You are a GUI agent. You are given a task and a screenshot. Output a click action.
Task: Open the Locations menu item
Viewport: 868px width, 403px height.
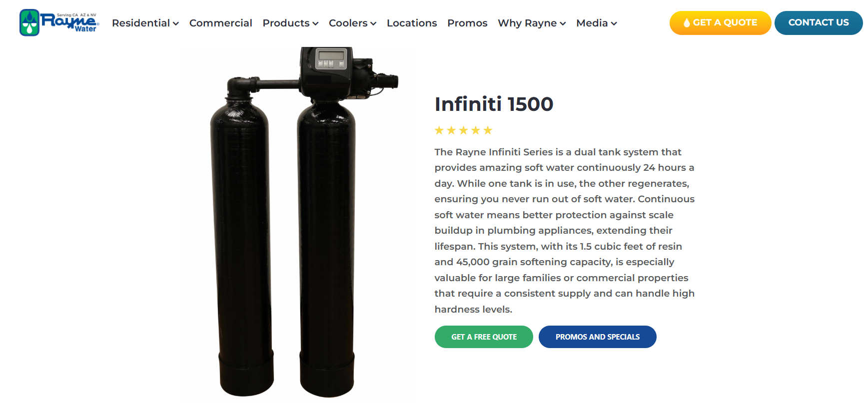412,23
